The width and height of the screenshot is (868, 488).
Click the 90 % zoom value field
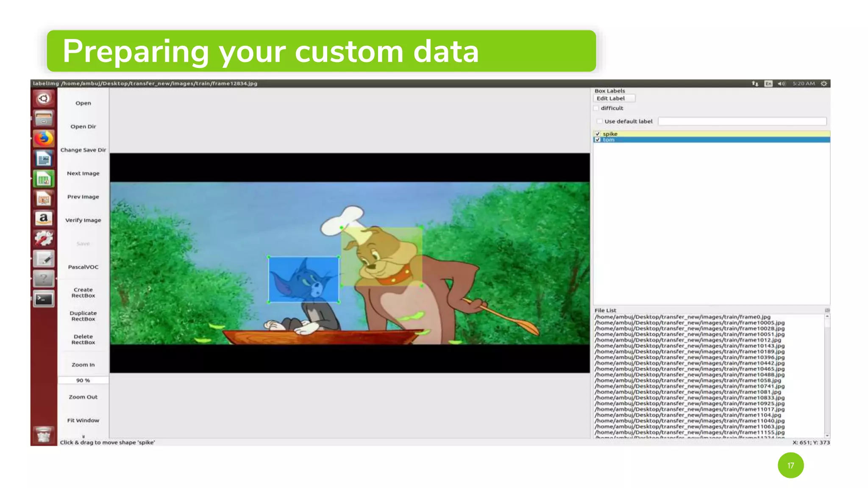(x=83, y=380)
